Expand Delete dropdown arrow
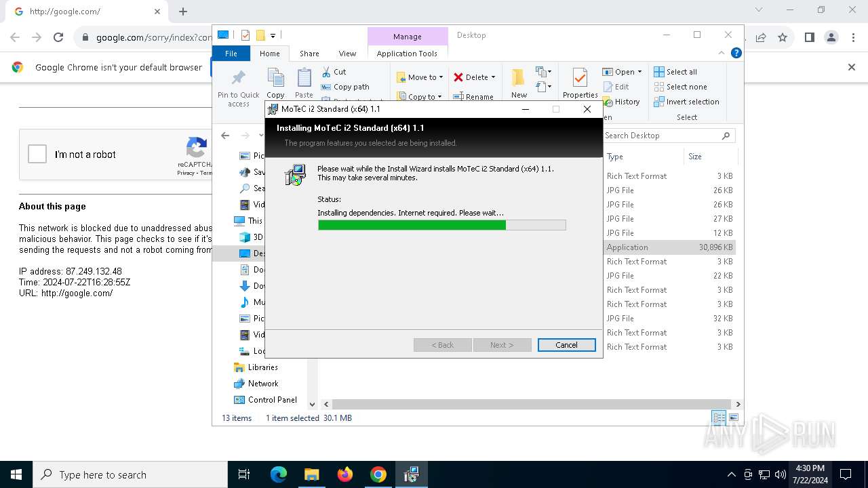The image size is (868, 488). (493, 77)
